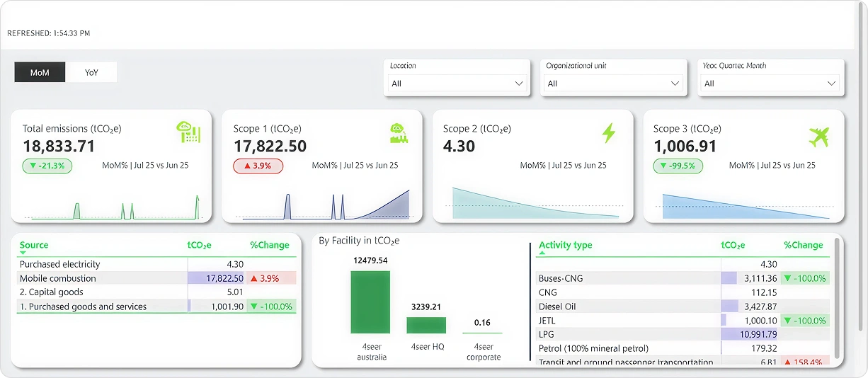Click the Source column sort arrow
This screenshot has width=868, height=378.
[23, 253]
